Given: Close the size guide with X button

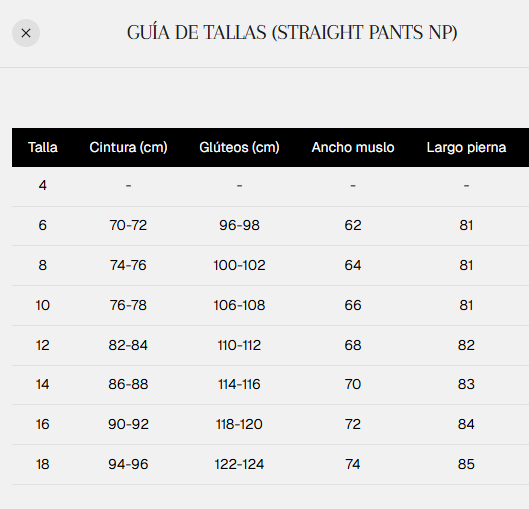Looking at the screenshot, I should (x=26, y=33).
